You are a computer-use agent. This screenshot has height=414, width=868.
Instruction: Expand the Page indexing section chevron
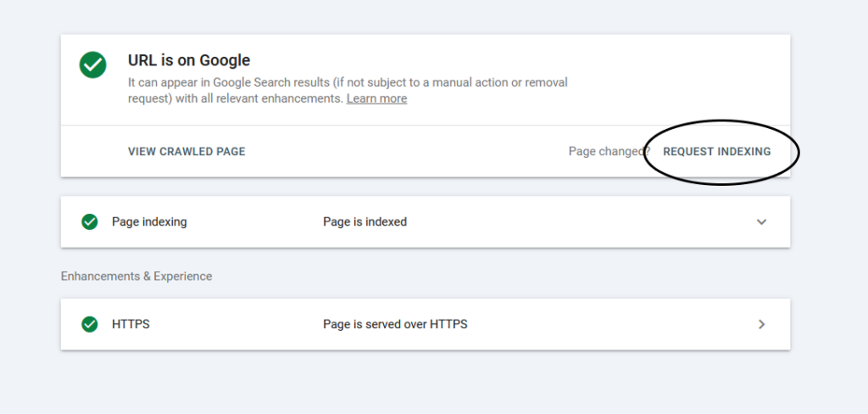[x=762, y=221]
